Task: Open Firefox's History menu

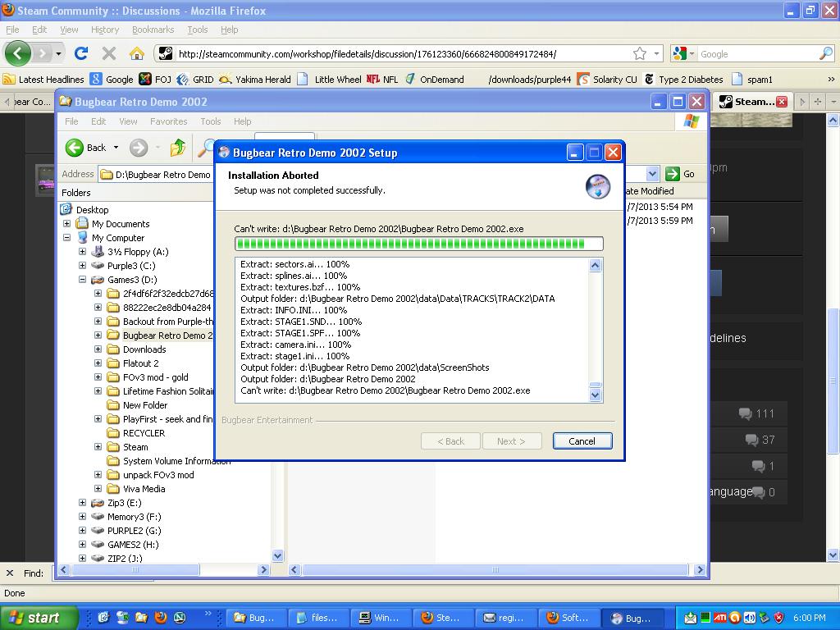Action: click(x=104, y=30)
